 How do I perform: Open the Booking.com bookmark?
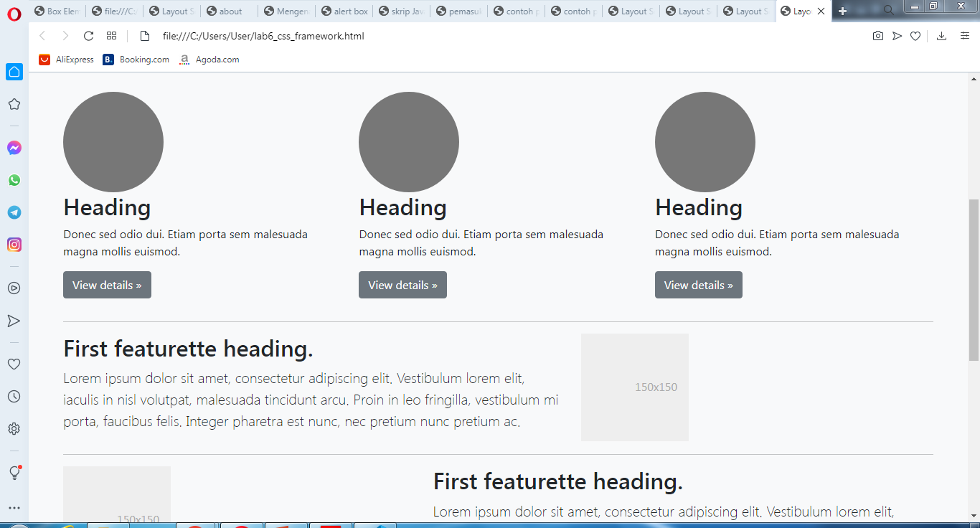click(136, 60)
